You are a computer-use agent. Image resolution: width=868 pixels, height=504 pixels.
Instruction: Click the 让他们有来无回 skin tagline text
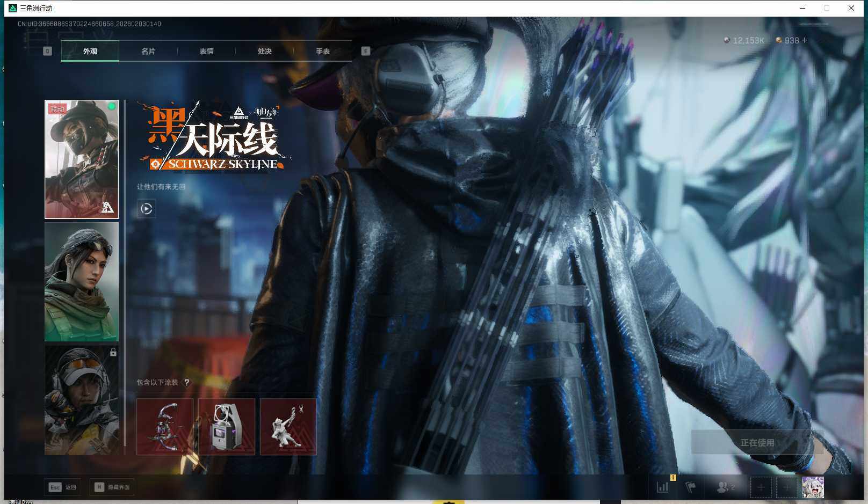click(161, 187)
